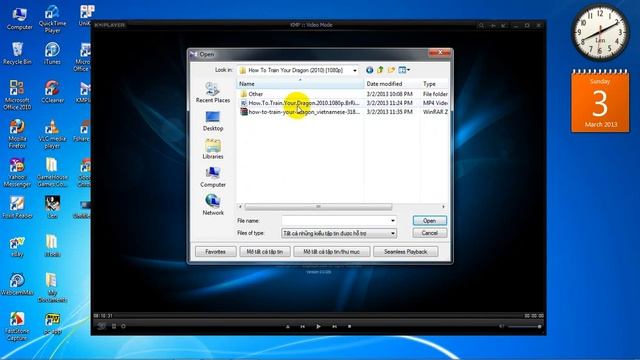
Task: Click the Seamless Playback button
Action: coord(406,252)
